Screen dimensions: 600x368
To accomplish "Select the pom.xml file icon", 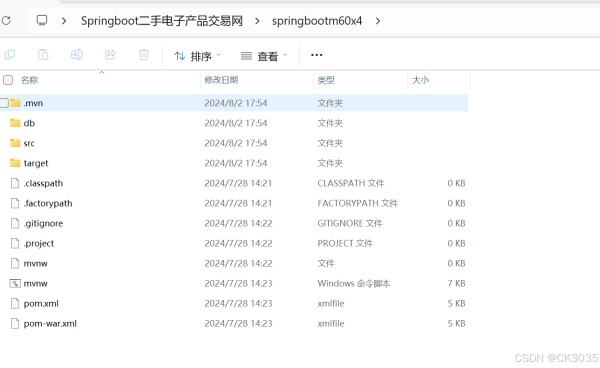I will point(15,303).
